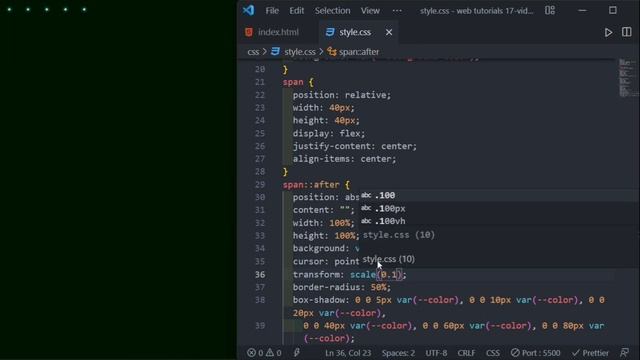This screenshot has width=640, height=360.
Task: Click the plug icon in the status bar
Action: pos(297,353)
